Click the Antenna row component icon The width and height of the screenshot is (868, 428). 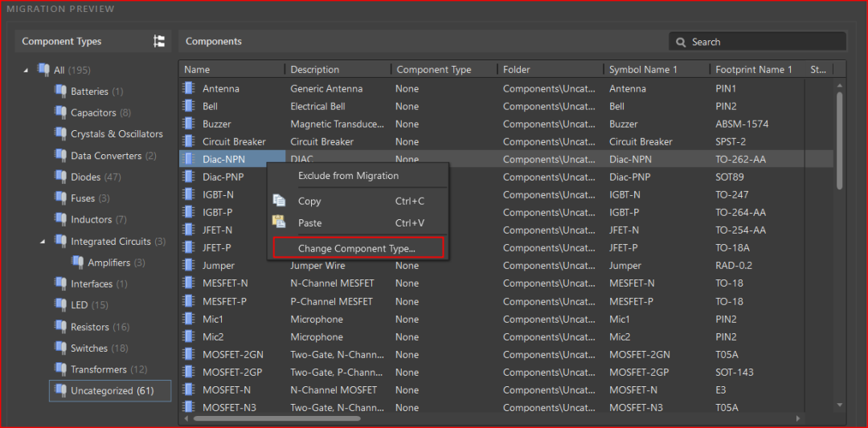[x=189, y=88]
